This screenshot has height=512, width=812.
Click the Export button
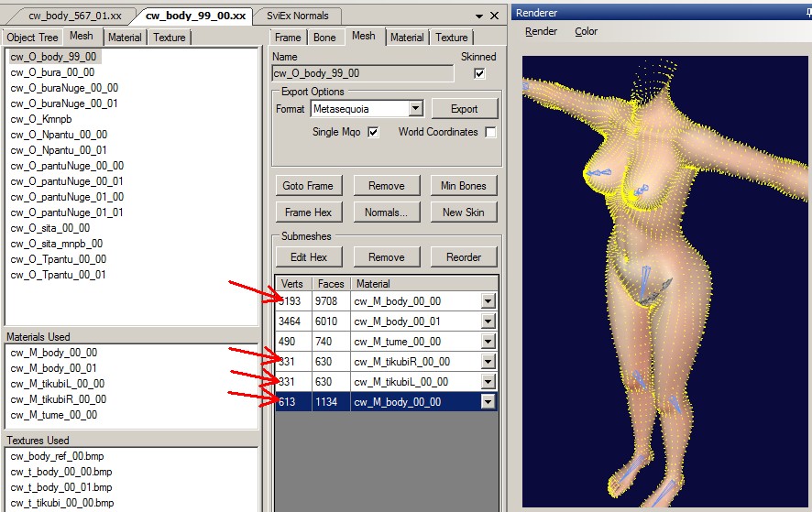point(464,108)
